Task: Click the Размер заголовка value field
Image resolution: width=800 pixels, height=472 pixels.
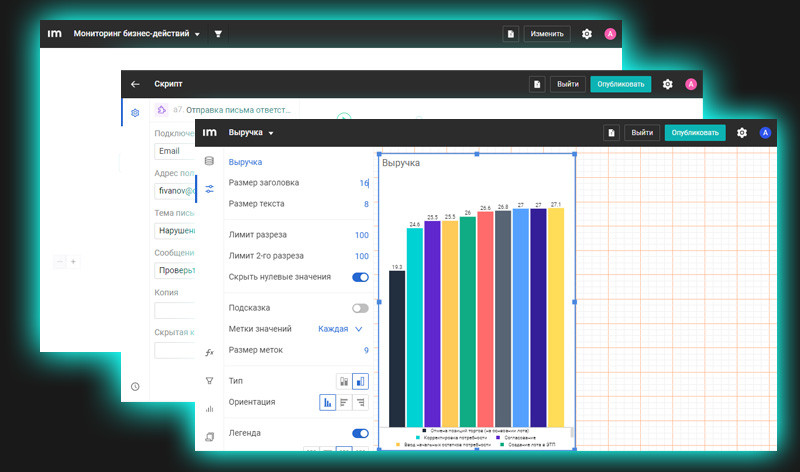Action: point(364,183)
